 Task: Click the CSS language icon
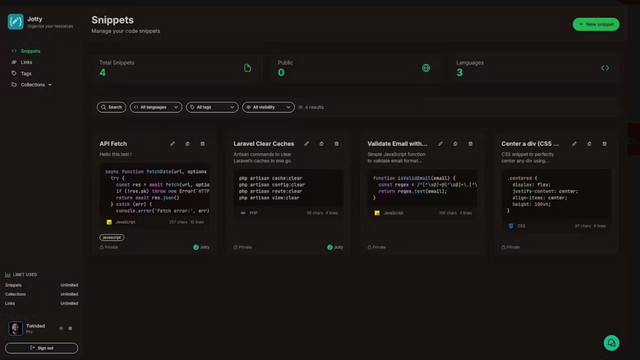pyautogui.click(x=511, y=226)
